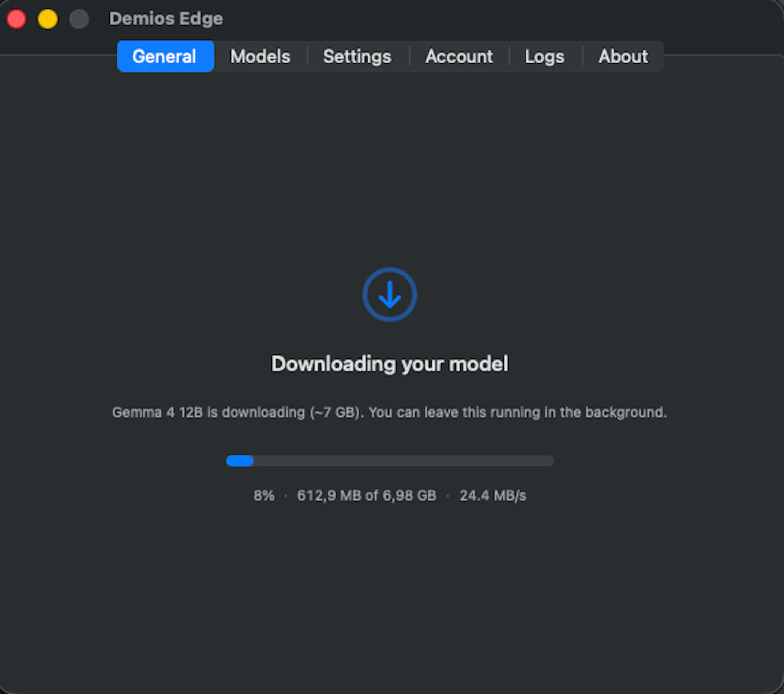Open the Settings tab
The image size is (784, 694).
pyautogui.click(x=357, y=56)
